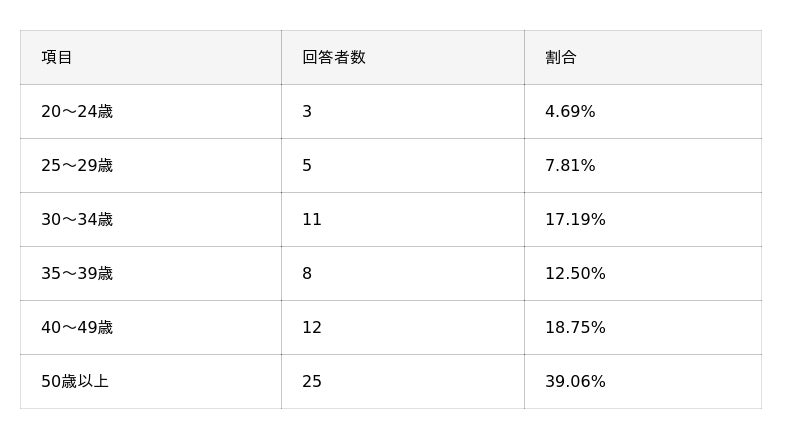Select the 4.69% percentage cell
The width and height of the screenshot is (800, 439).
click(570, 112)
